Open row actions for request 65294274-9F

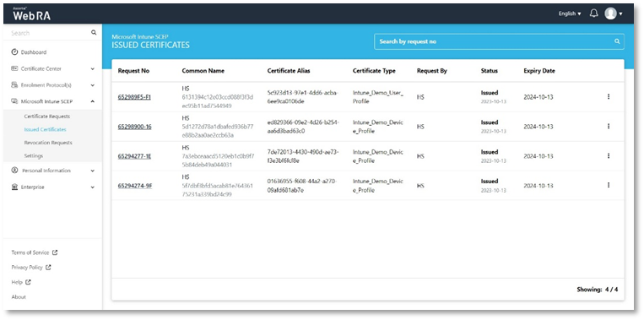pos(609,185)
